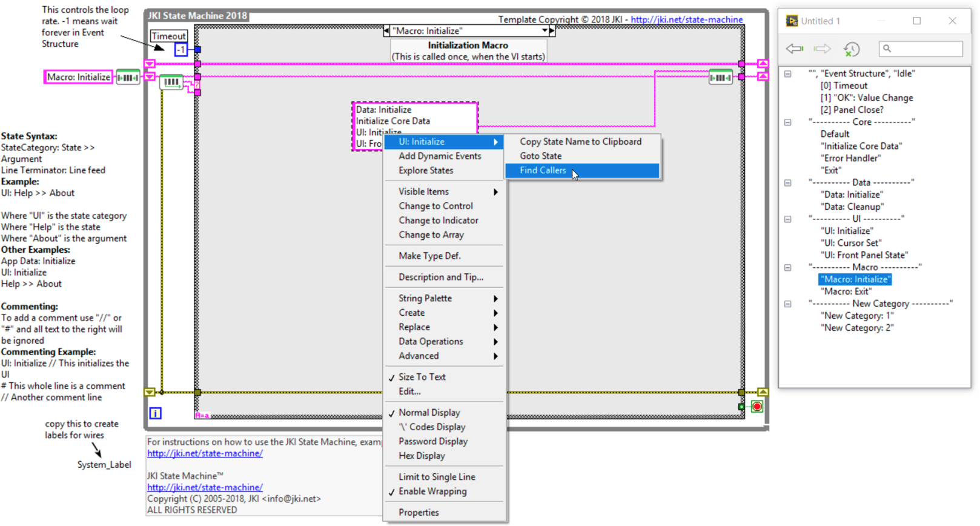Collapse the Data category tree node
The width and height of the screenshot is (980, 526).
787,183
